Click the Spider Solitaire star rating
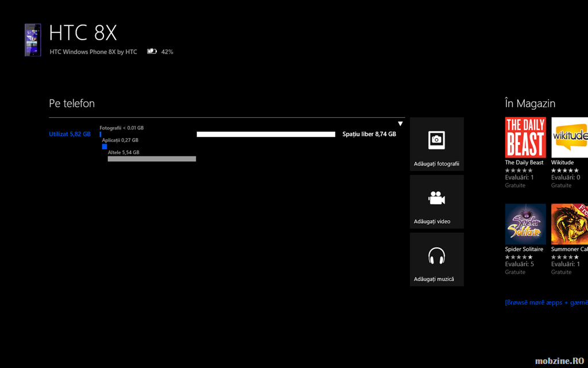The image size is (588, 368). pos(519,257)
